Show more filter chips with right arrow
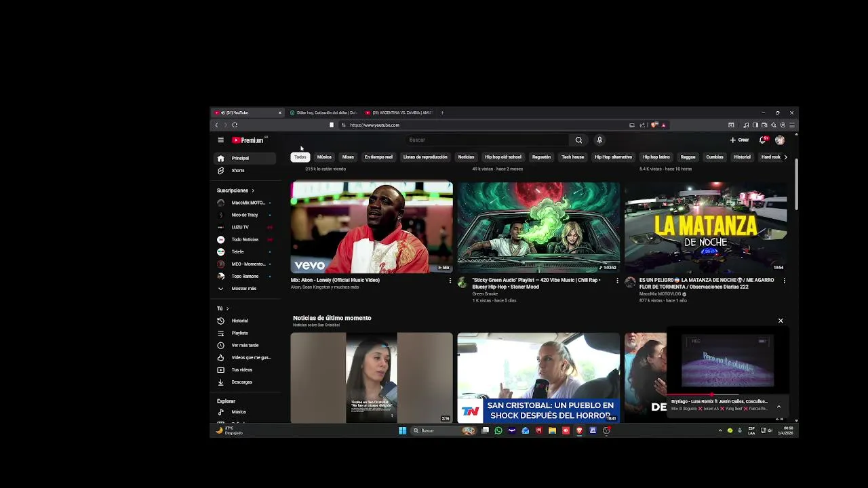This screenshot has width=868, height=488. tap(785, 157)
